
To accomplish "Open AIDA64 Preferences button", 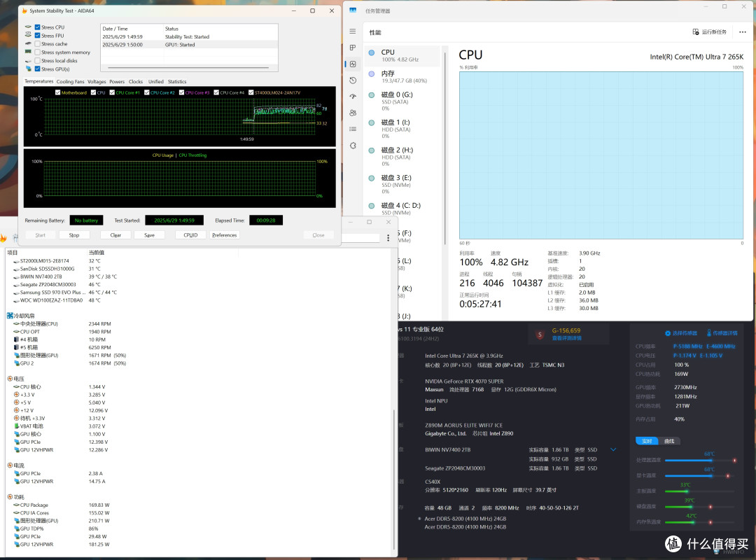I will [x=225, y=235].
